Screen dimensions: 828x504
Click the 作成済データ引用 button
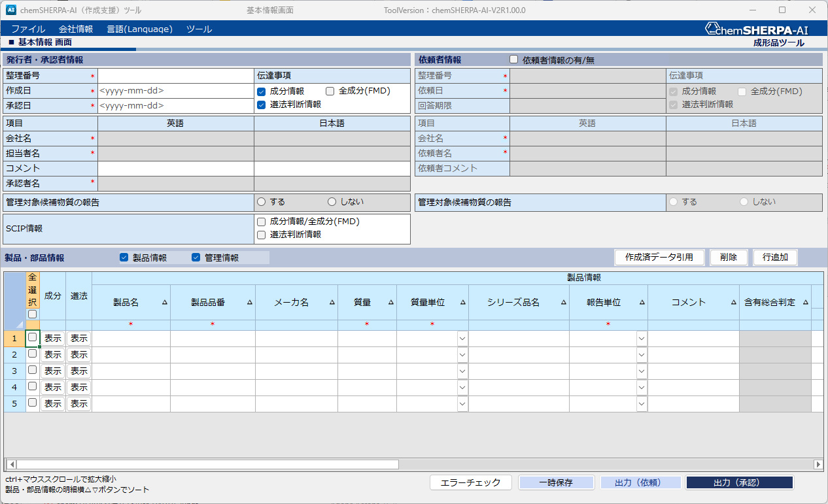coord(659,258)
